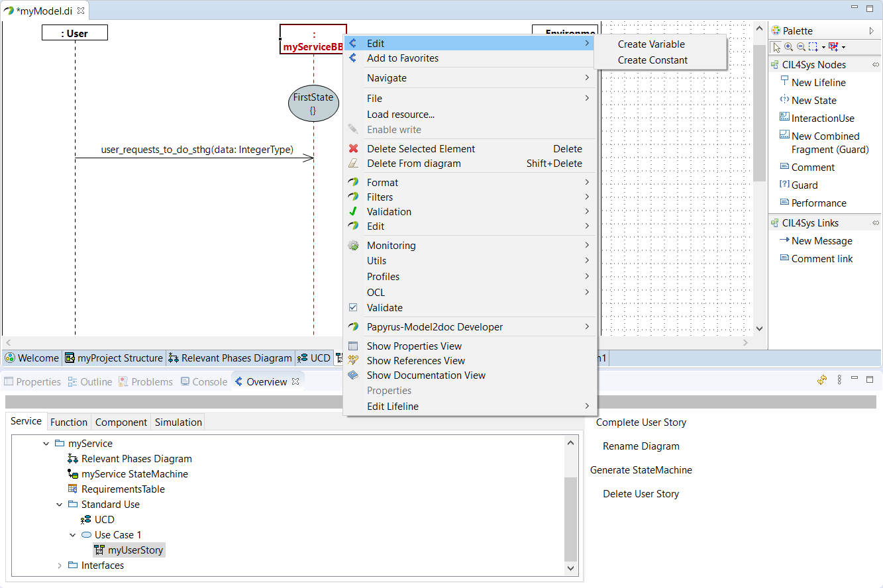Click the diagram's horizontal scrollbar right arrow
Image resolution: width=883 pixels, height=588 pixels.
(x=745, y=343)
